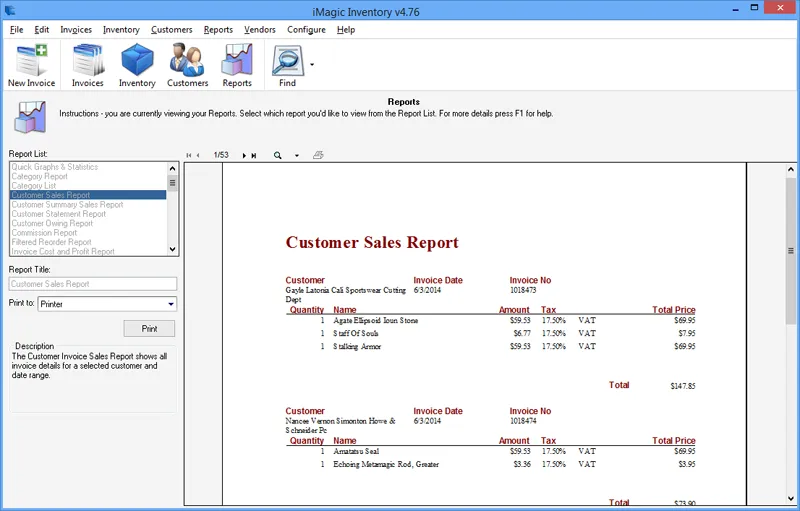Image resolution: width=800 pixels, height=511 pixels.
Task: Expand the Find dropdown arrow
Action: (x=312, y=64)
